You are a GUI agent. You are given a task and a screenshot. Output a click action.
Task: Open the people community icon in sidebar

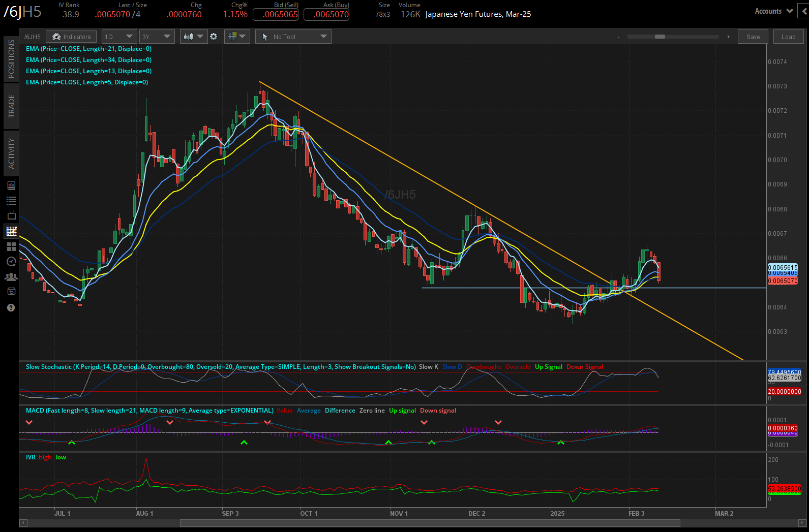point(11,277)
